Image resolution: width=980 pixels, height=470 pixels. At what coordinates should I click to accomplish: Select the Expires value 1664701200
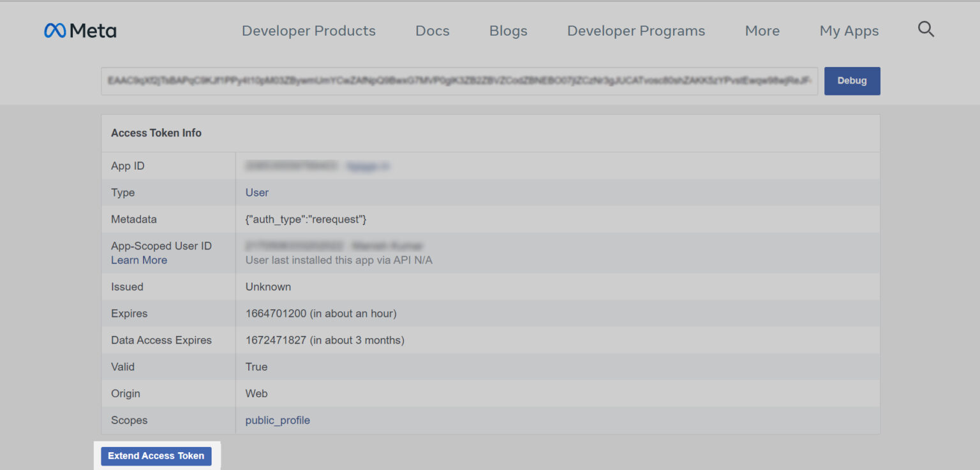(x=276, y=314)
